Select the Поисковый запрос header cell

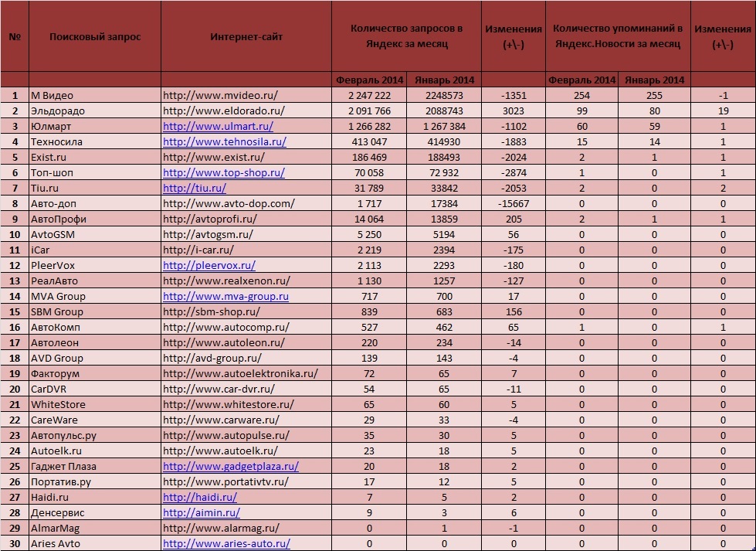95,36
